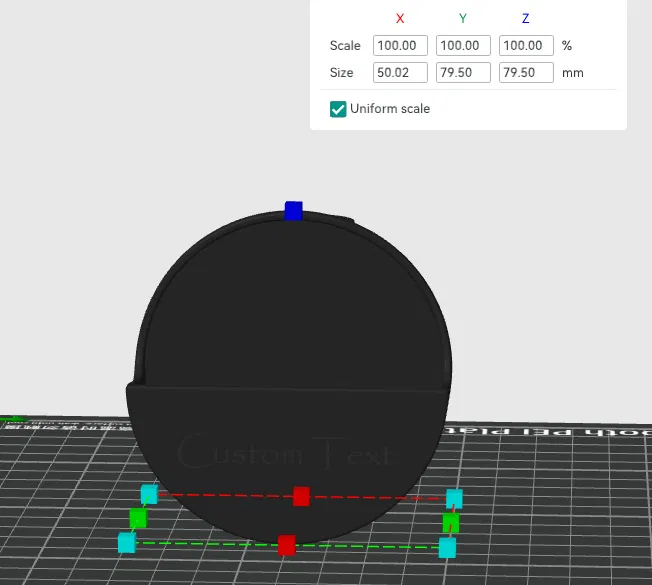Select cyan corner handle at left of green line
This screenshot has height=585, width=652.
[127, 543]
